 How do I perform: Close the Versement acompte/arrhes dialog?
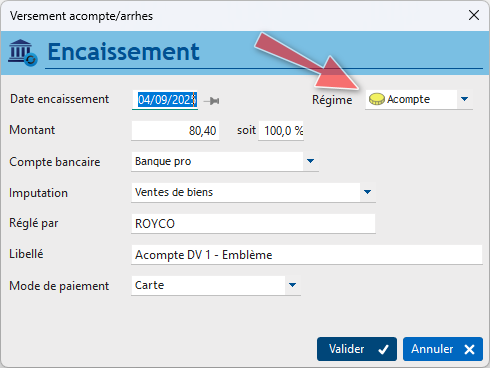(474, 15)
